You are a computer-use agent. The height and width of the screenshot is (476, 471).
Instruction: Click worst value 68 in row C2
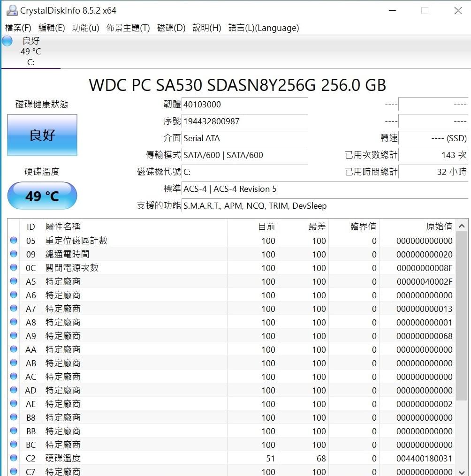point(321,458)
